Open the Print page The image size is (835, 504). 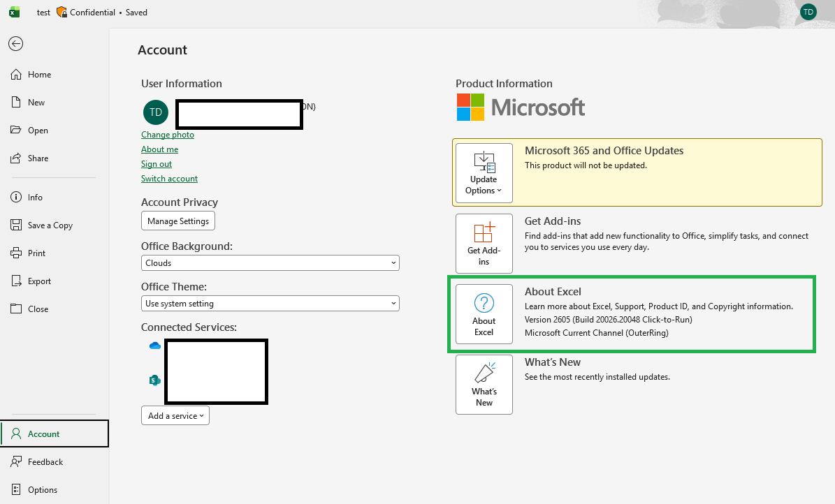click(x=55, y=253)
